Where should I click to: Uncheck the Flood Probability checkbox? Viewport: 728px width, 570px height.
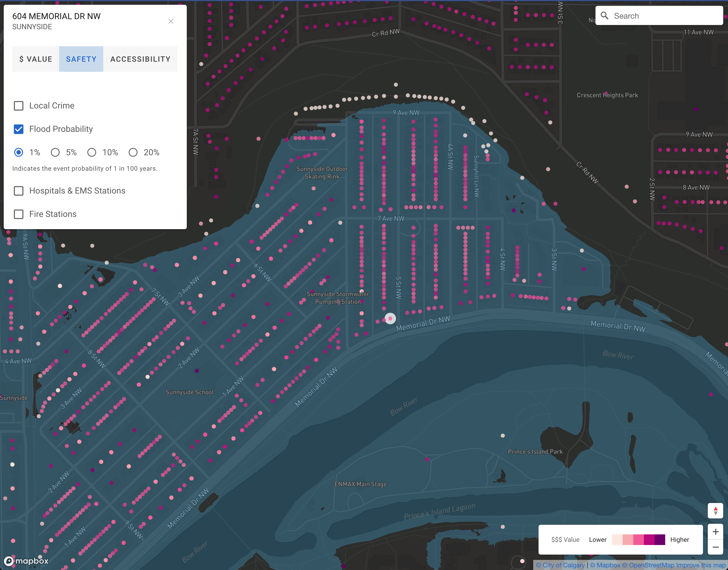[19, 129]
